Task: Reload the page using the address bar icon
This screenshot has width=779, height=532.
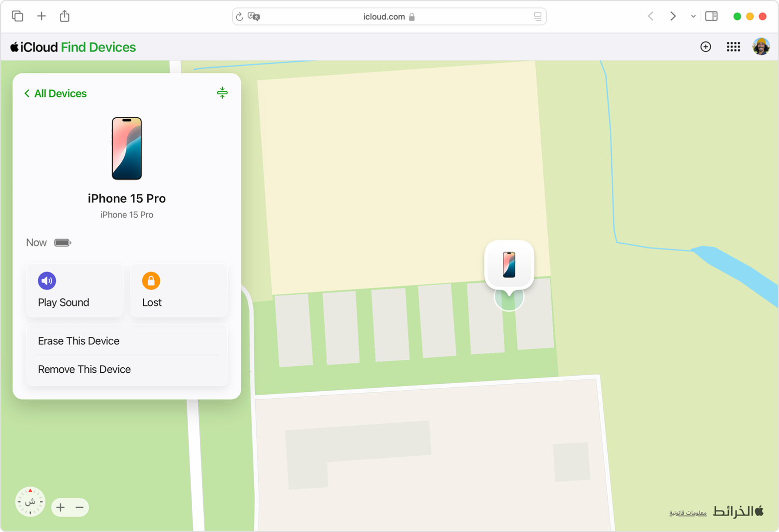Action: coord(239,17)
